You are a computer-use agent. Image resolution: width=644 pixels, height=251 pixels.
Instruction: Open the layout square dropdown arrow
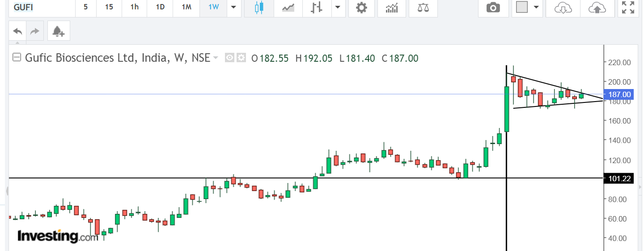point(535,8)
